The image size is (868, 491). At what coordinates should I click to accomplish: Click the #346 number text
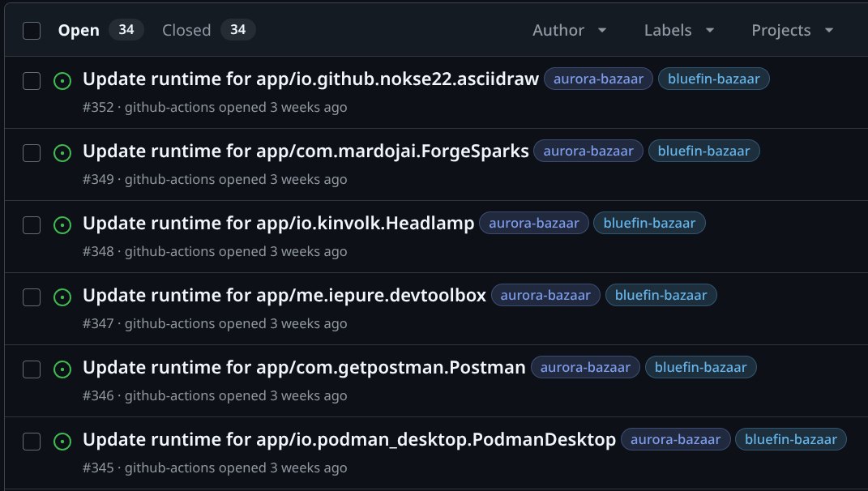click(98, 395)
